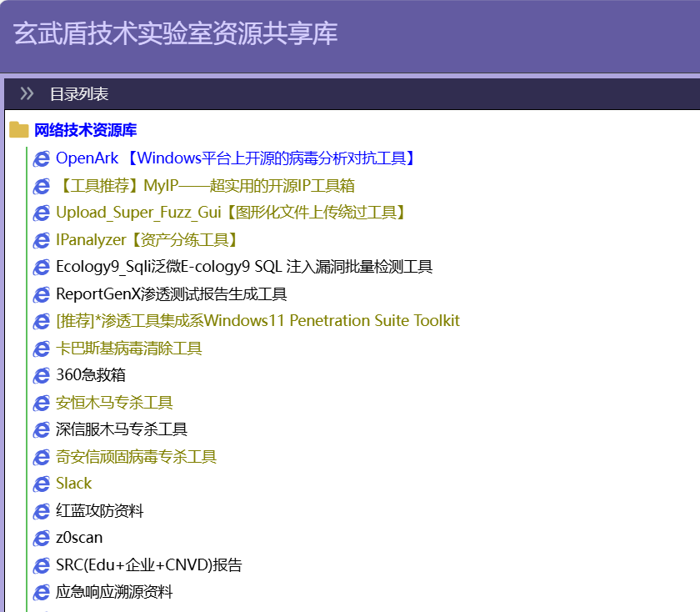
Task: Click the IE icon beside 安恒木马专杀工具
Action: coord(42,403)
